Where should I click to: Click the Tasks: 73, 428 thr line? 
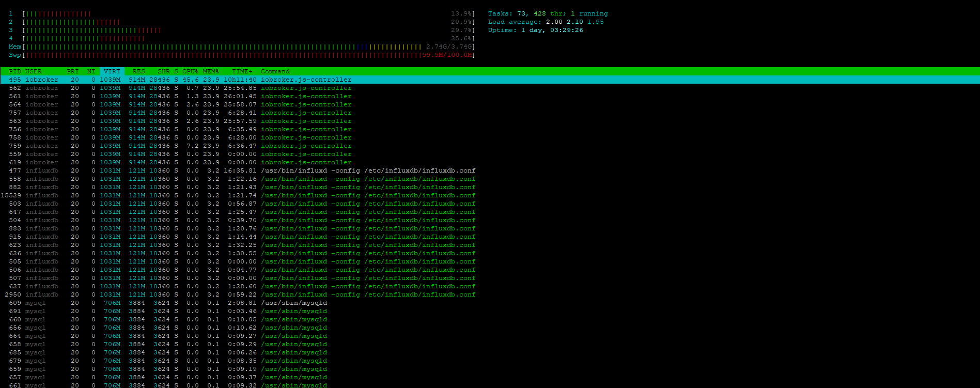click(548, 13)
